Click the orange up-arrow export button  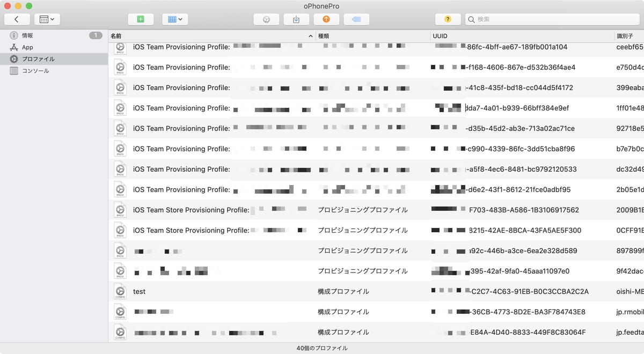pos(326,19)
